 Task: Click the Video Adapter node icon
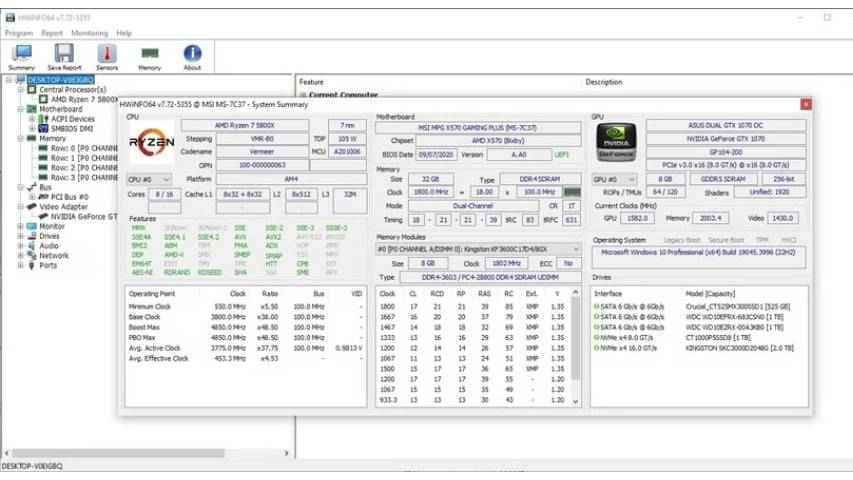tap(32, 207)
